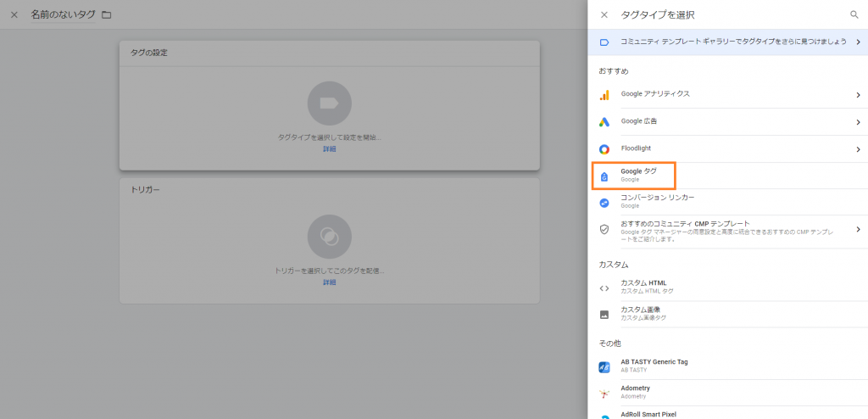
Task: Click the Adometry icon
Action: (604, 394)
